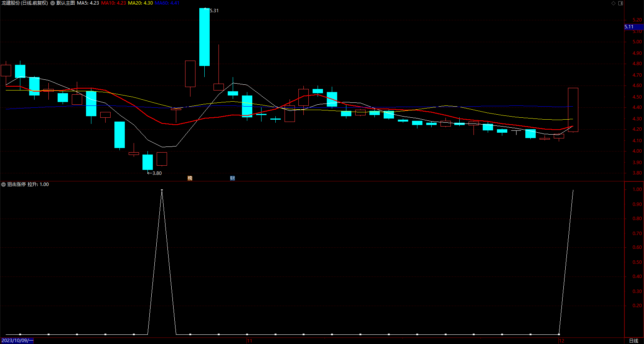Viewport: 644px width, 344px height.
Task: Click the 4.00 price axis label
Action: tap(637, 151)
